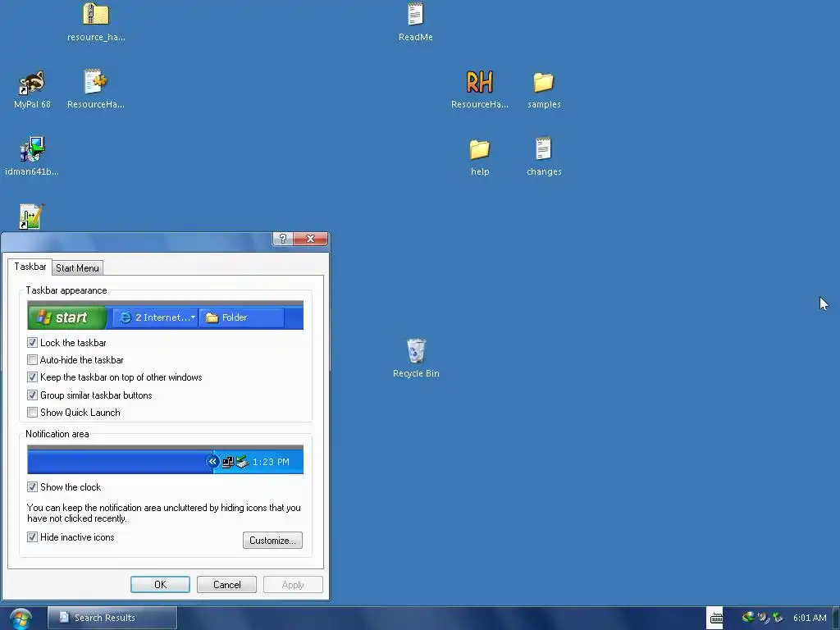Click the Internet Download Manager tray icon
This screenshot has width=840, height=630.
pos(748,617)
